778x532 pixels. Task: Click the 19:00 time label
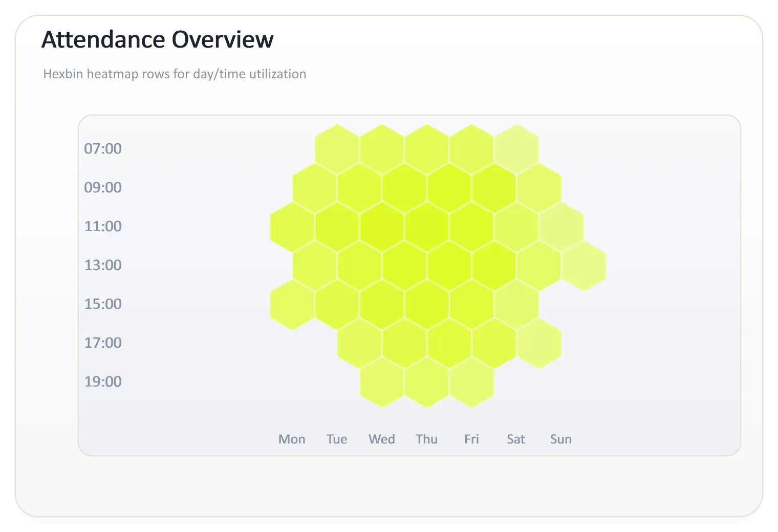click(x=103, y=382)
